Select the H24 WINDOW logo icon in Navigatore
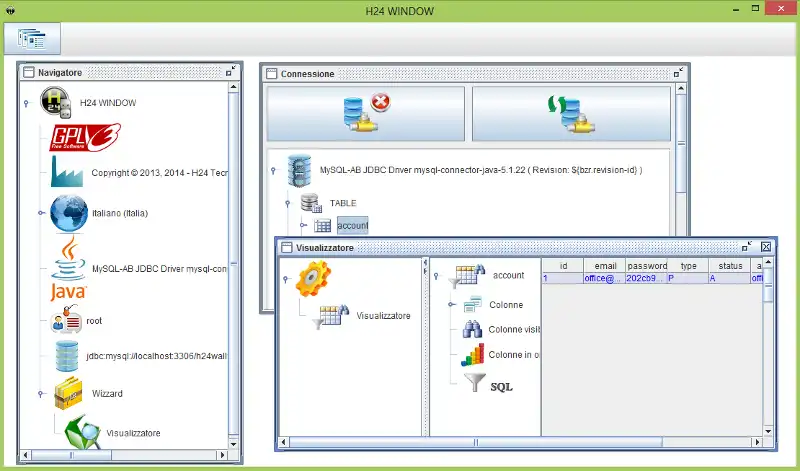Image resolution: width=800 pixels, height=471 pixels. coord(55,103)
